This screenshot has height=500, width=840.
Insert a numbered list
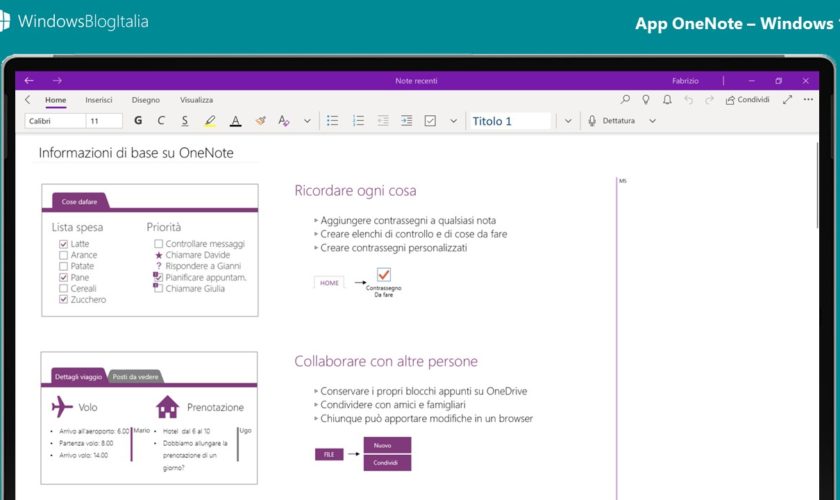coord(358,121)
